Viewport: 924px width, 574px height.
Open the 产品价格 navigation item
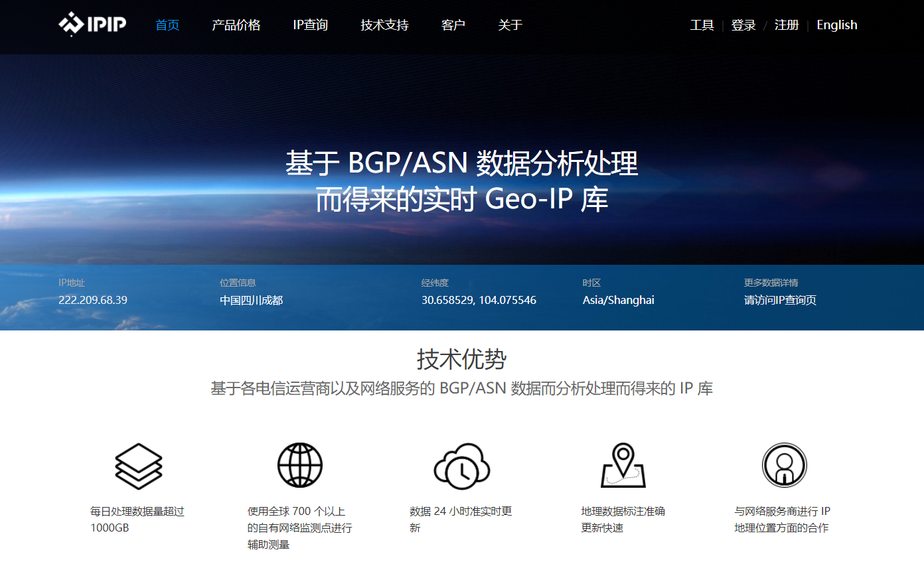[237, 25]
